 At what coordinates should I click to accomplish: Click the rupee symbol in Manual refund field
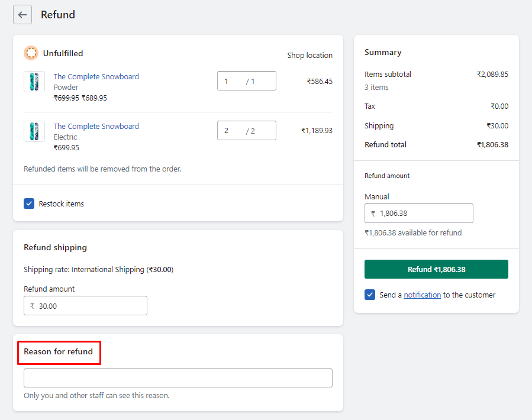(373, 213)
